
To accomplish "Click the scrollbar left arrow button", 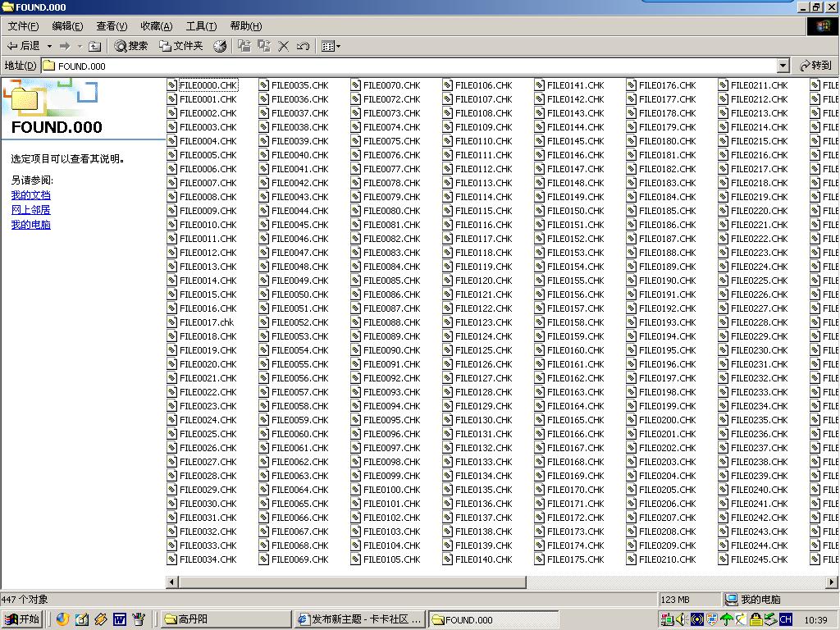I will pyautogui.click(x=172, y=582).
